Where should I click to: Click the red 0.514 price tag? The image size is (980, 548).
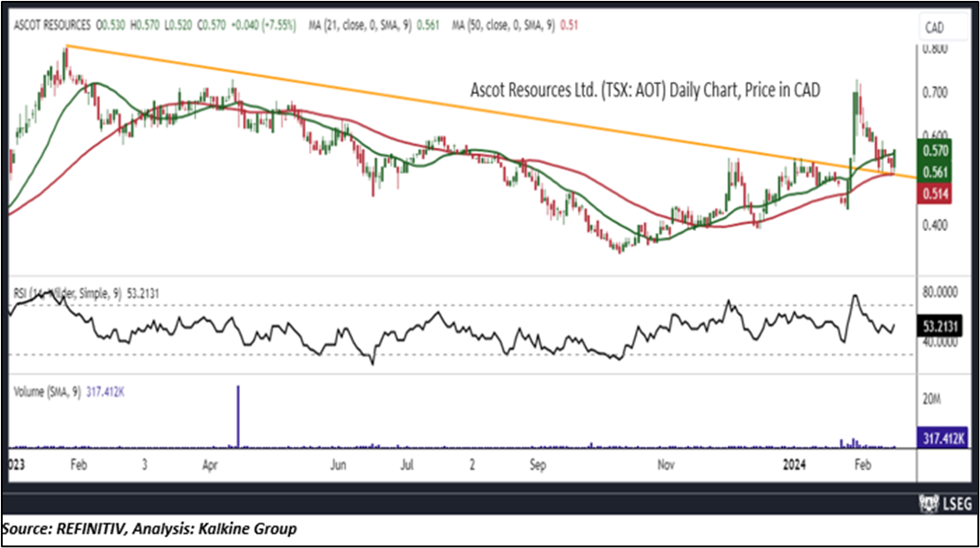[935, 193]
